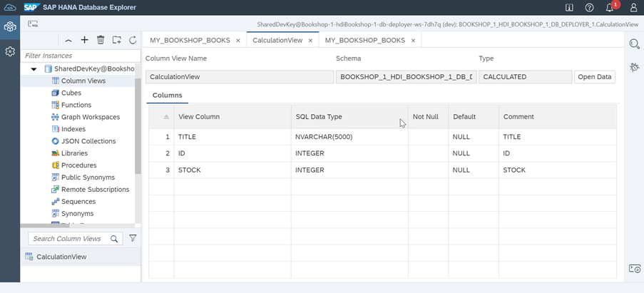The height and width of the screenshot is (293, 644).
Task: Open the settings gear in left sidebar
Action: pos(10,52)
